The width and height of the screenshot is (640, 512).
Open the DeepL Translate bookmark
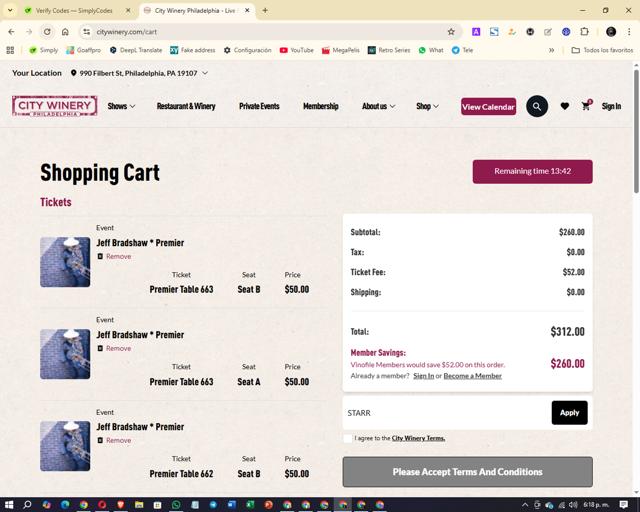coord(136,50)
